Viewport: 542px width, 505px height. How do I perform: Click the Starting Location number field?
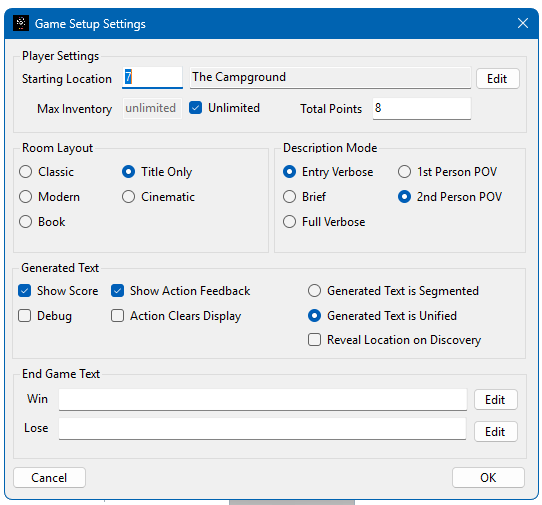tap(152, 77)
